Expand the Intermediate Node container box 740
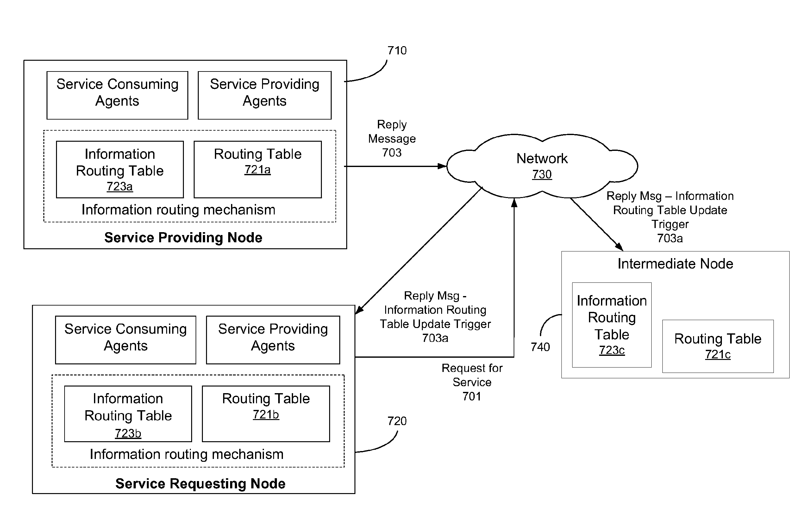 (x=666, y=314)
